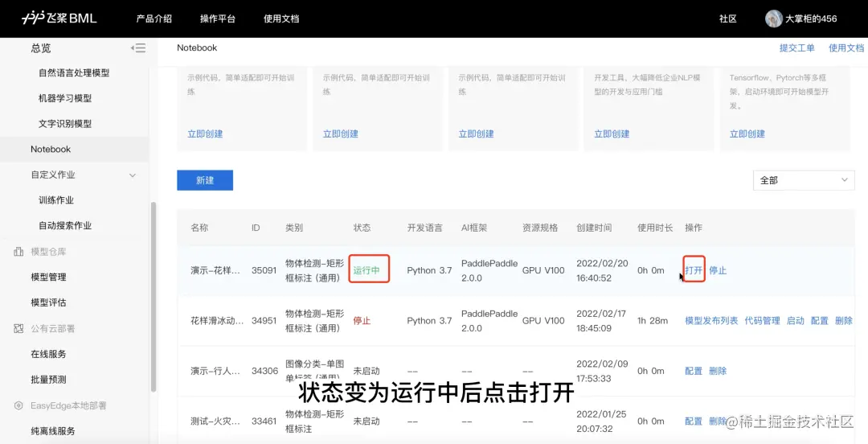Click the 公有云部署 section icon
This screenshot has width=868, height=444.
(x=18, y=328)
